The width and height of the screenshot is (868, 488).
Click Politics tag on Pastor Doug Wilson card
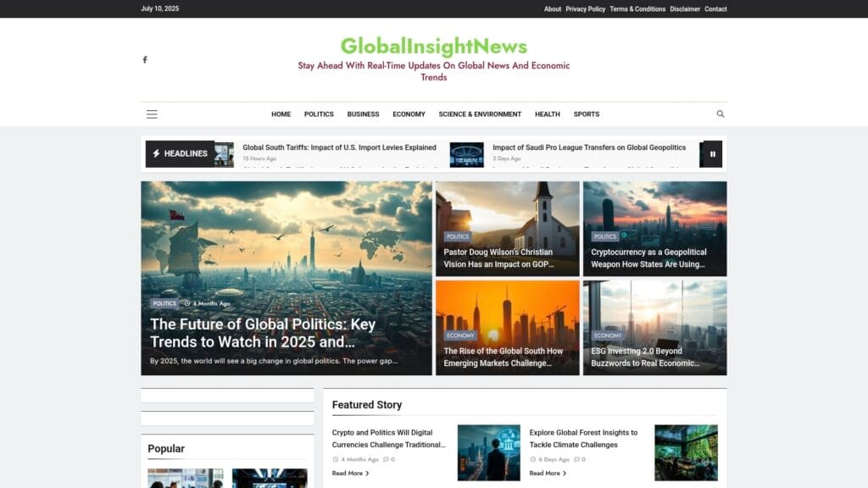pos(458,236)
